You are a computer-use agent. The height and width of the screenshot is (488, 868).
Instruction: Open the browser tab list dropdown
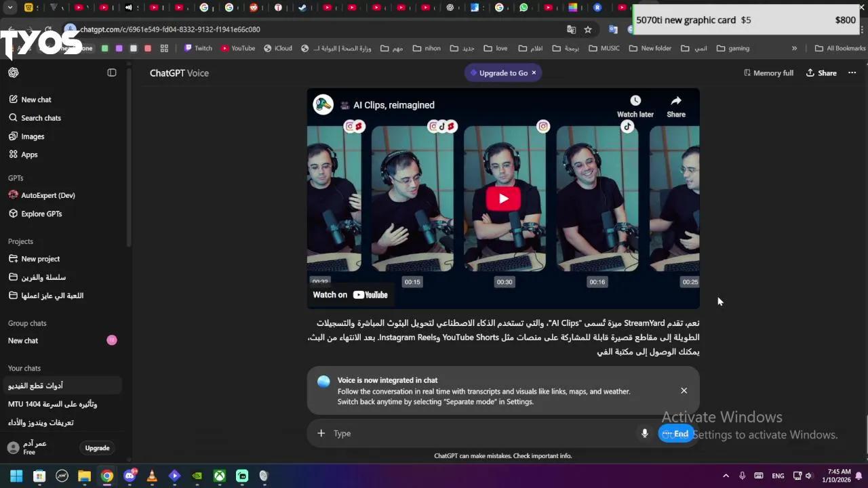coord(9,7)
